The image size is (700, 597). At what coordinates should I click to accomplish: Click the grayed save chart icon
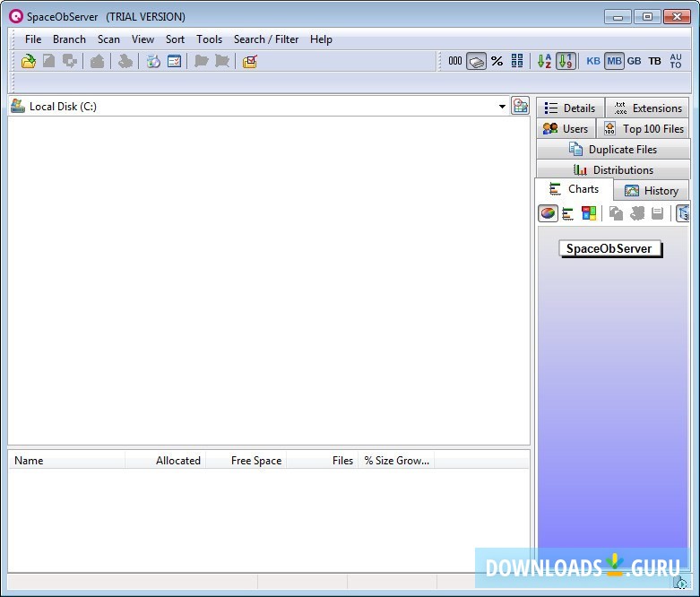[x=657, y=213]
